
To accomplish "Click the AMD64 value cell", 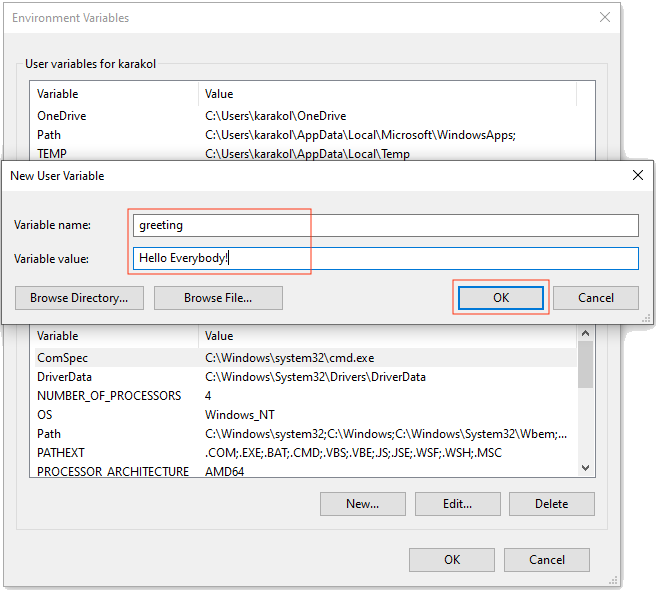I will tap(225, 471).
